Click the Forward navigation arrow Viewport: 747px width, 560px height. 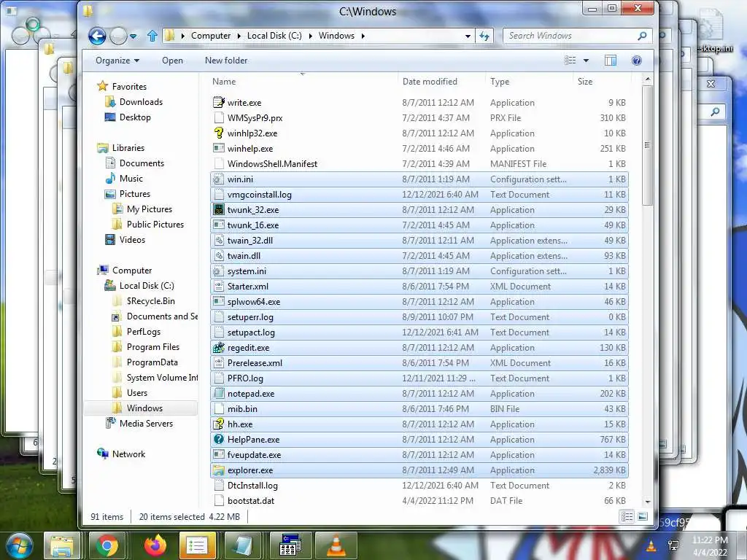pyautogui.click(x=118, y=36)
